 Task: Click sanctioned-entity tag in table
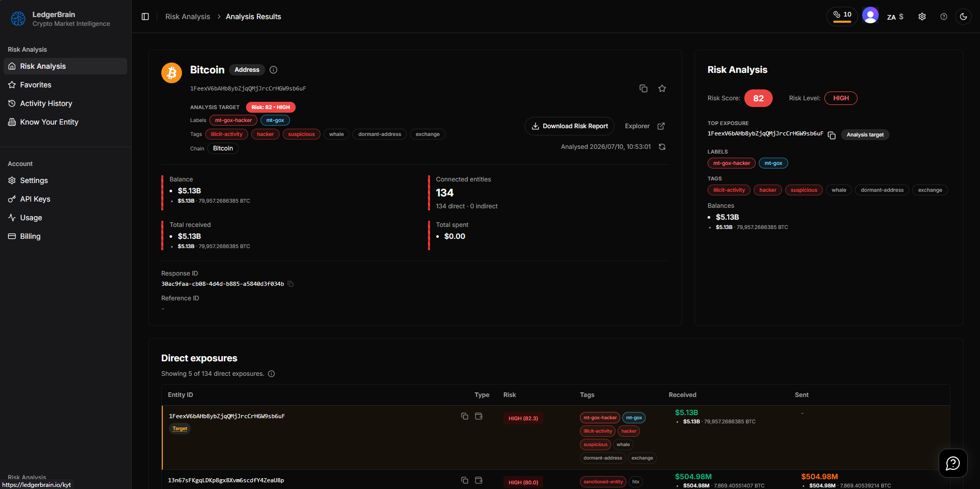coord(603,482)
